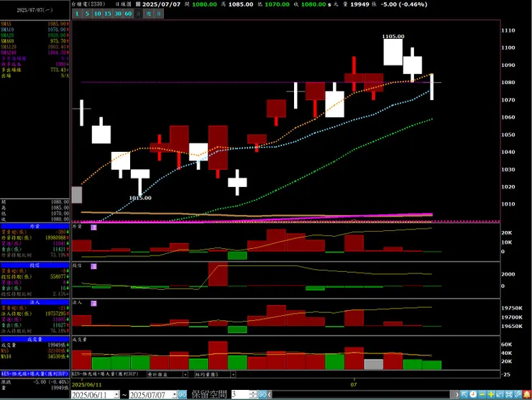Select the 短均量圖5 combo box
The image size is (532, 400).
[215, 374]
